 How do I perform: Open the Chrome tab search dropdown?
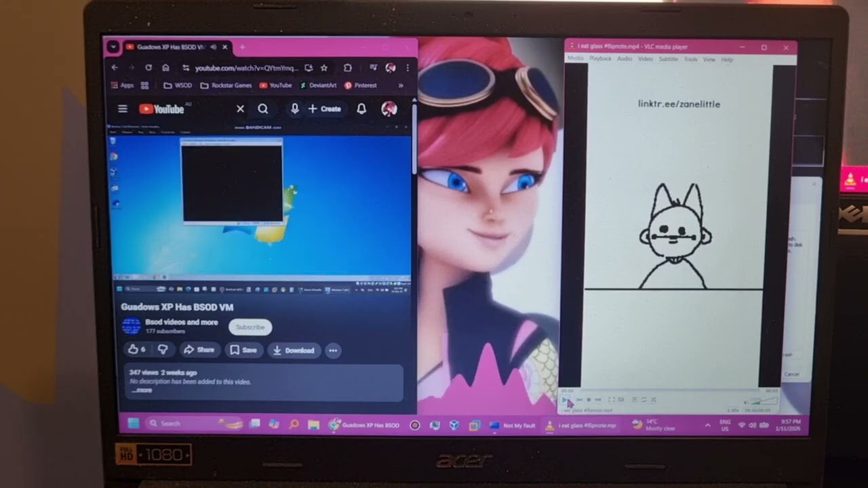[113, 47]
